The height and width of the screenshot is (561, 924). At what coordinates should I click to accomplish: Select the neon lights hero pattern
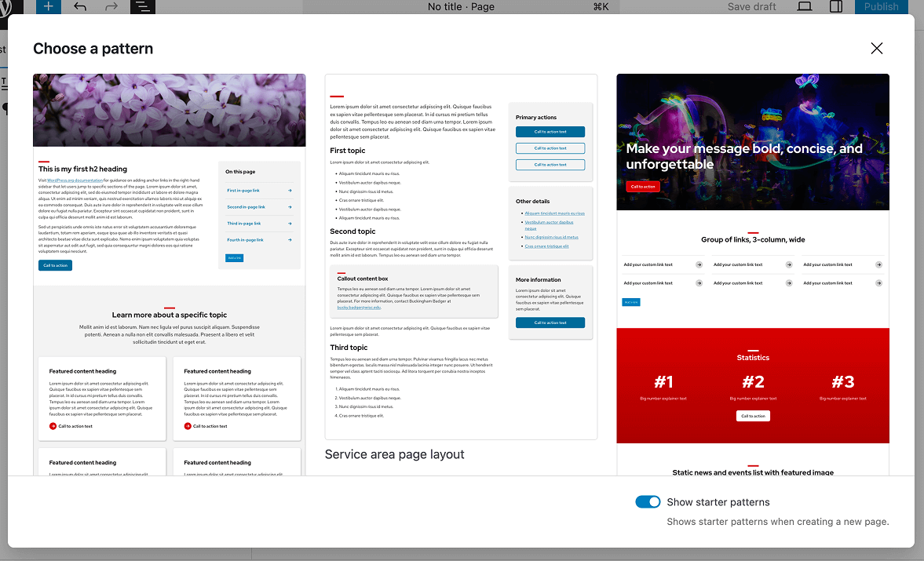tap(752, 141)
